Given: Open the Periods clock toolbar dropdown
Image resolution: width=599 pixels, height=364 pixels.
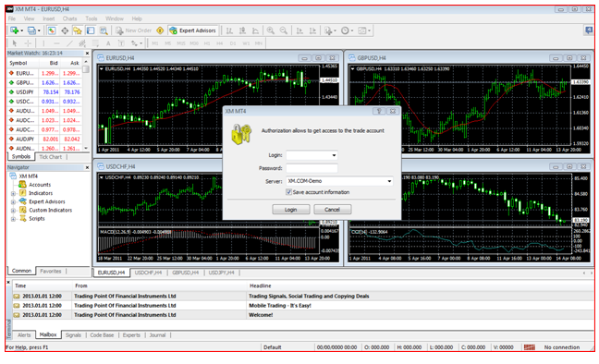Looking at the screenshot, I should point(347,30).
